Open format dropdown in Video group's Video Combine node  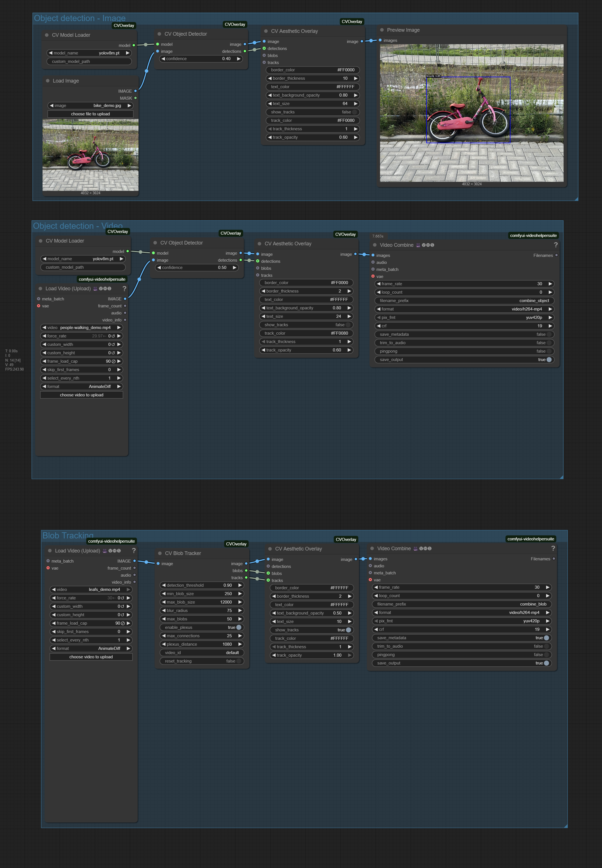(464, 309)
